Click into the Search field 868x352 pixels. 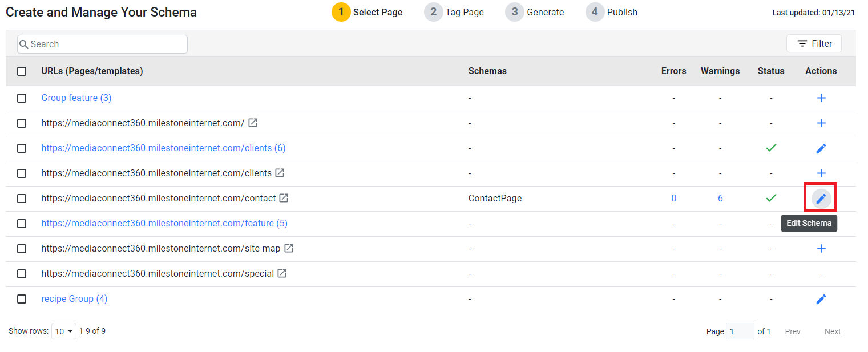(x=102, y=44)
